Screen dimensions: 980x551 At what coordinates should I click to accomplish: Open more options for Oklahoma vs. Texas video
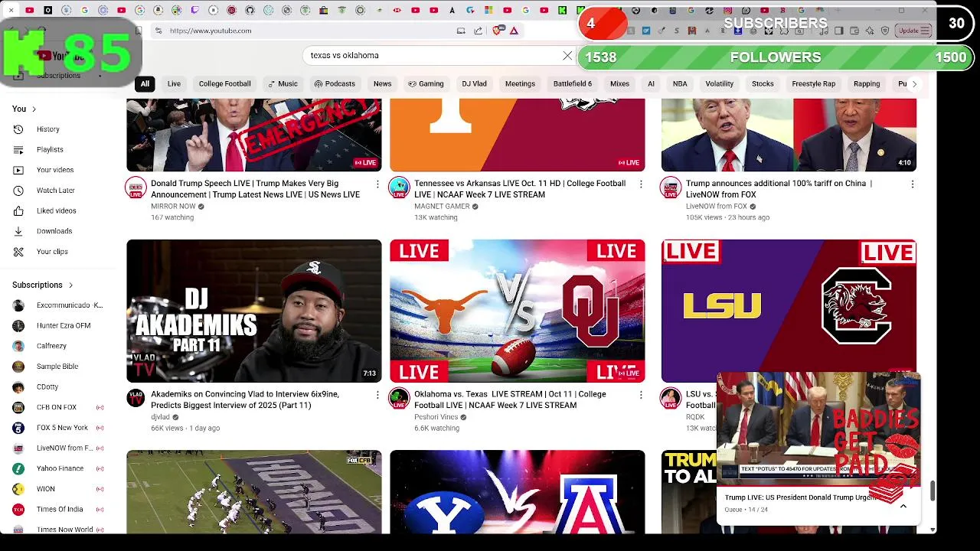tap(641, 395)
